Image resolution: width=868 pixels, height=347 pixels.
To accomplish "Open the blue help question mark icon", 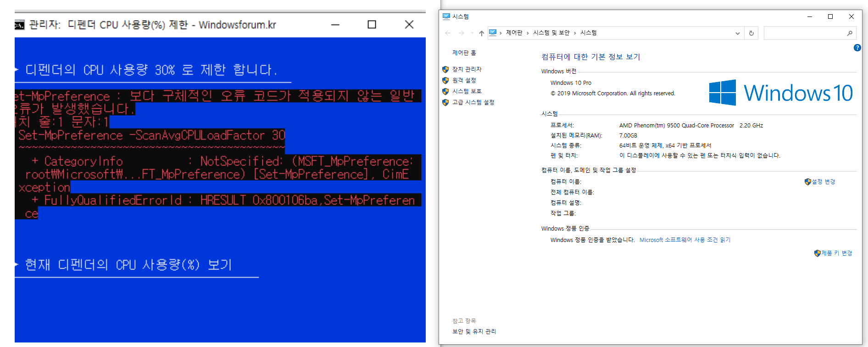I will pos(857,48).
